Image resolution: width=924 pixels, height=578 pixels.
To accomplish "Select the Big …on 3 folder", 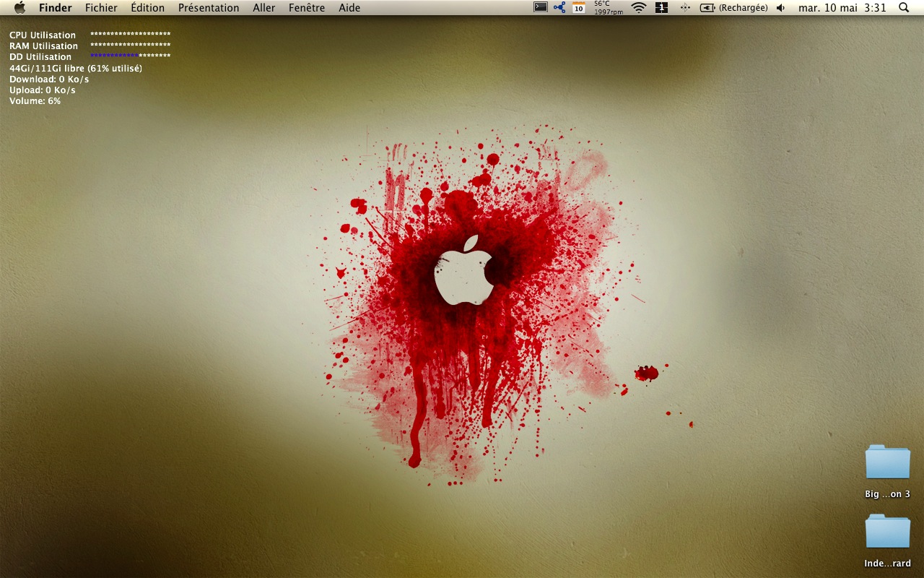I will coord(888,462).
